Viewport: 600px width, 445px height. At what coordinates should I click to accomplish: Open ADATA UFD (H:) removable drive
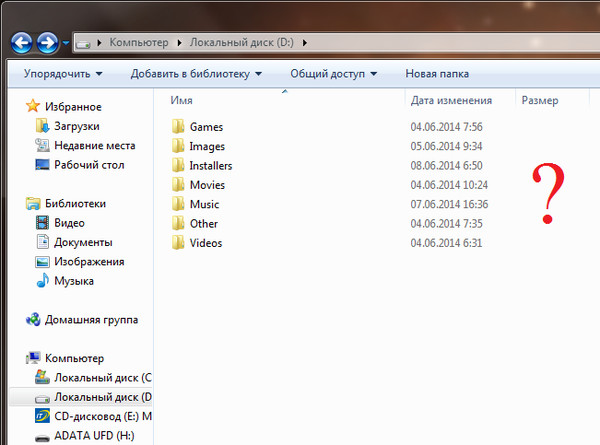pyautogui.click(x=94, y=436)
